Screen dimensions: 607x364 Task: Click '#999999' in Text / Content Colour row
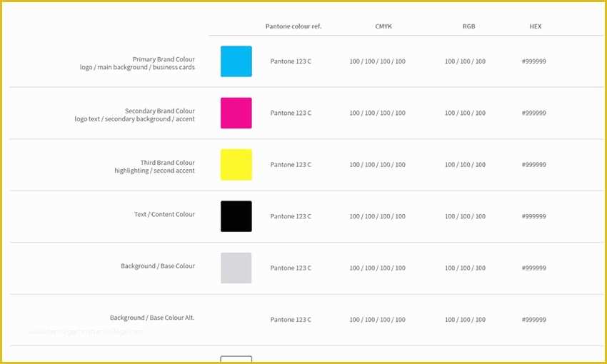(534, 216)
